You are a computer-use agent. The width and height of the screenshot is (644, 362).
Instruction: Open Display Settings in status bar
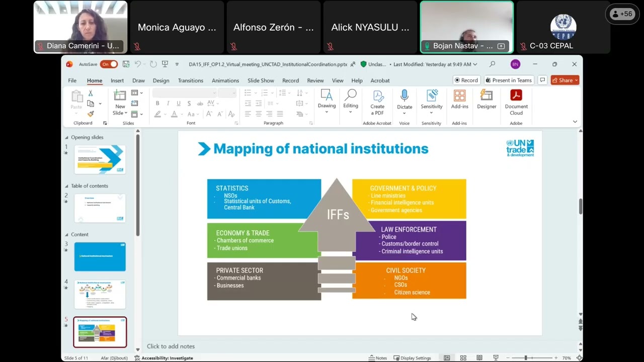pyautogui.click(x=412, y=358)
